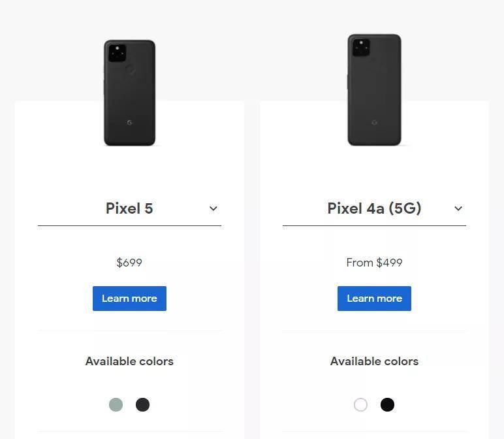Viewport: 504px width, 439px height.
Task: Click the Google G logo on Pixel 5
Action: pyautogui.click(x=129, y=123)
